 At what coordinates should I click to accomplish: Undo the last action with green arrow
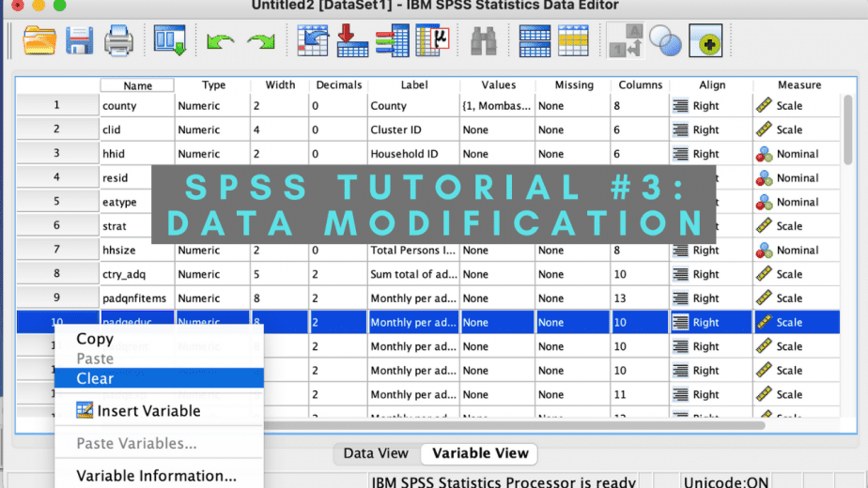coord(220,41)
